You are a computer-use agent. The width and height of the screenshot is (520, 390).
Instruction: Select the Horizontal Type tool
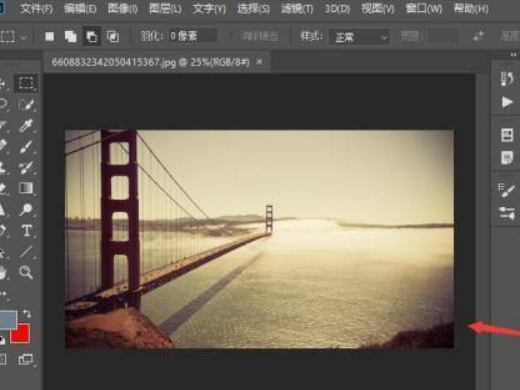coord(27,230)
